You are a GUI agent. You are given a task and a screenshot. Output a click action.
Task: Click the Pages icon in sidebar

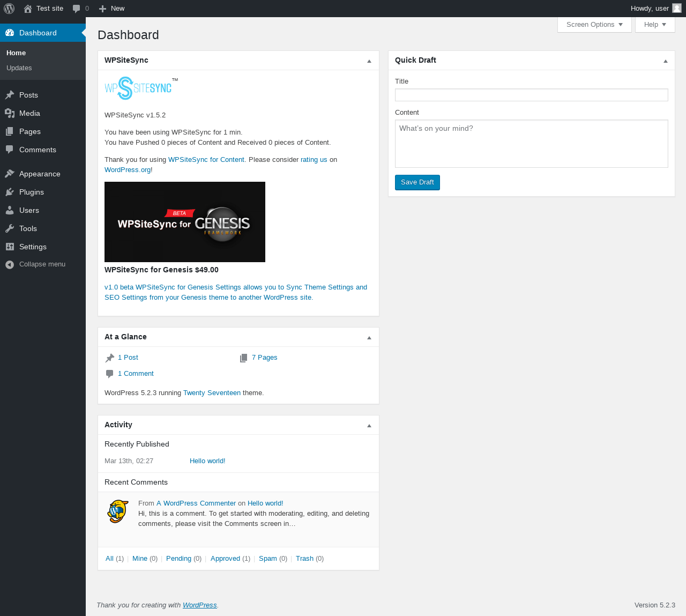click(10, 131)
